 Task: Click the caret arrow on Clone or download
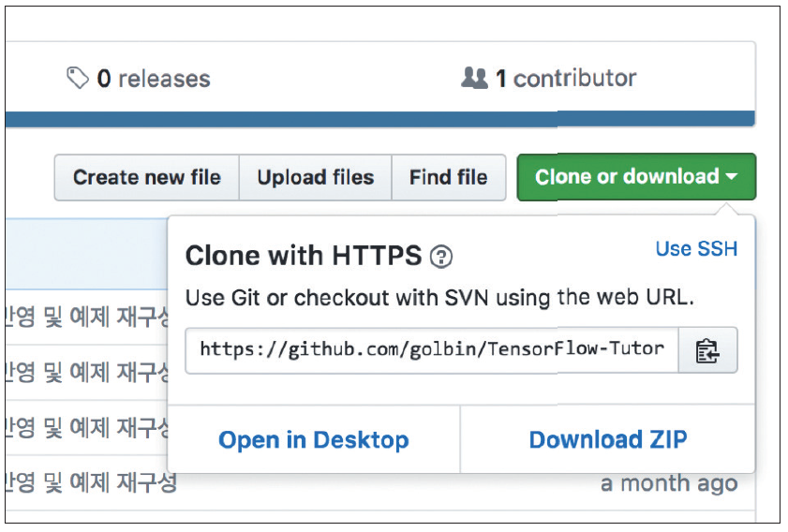click(x=731, y=176)
